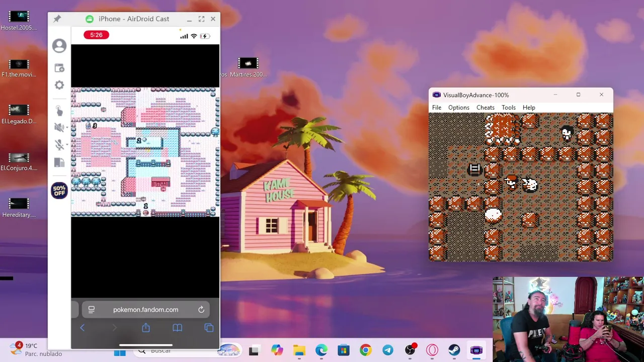Screen dimensions: 644x362
Task: Select the Martires.200 desktop video file
Action: (248, 68)
